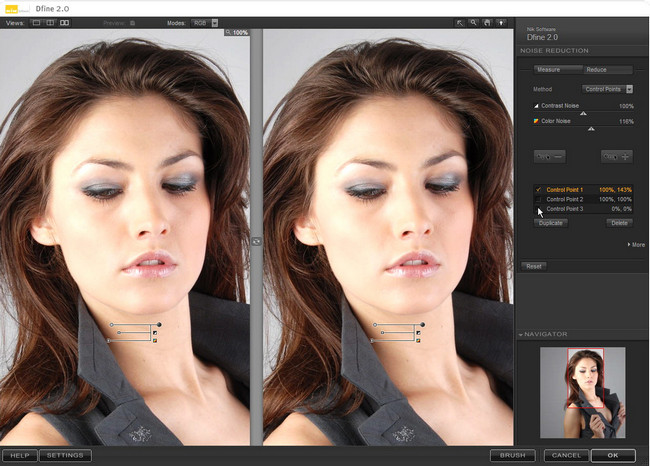Enable the Control Point 2 checkbox
650x466 pixels.
point(538,199)
